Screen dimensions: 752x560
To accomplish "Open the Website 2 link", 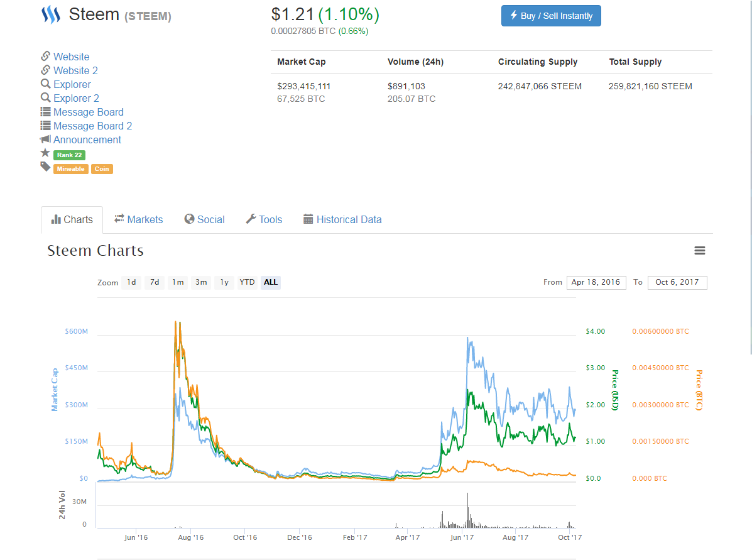I will point(76,70).
